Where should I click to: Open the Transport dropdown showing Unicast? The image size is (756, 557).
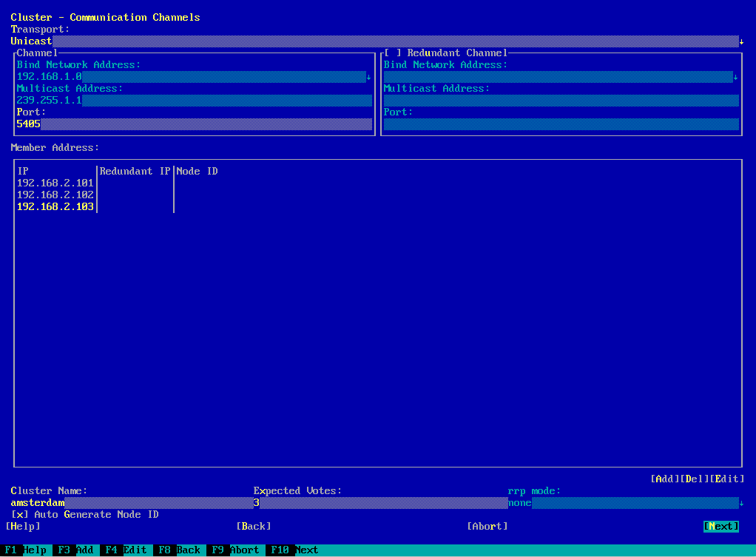point(741,41)
